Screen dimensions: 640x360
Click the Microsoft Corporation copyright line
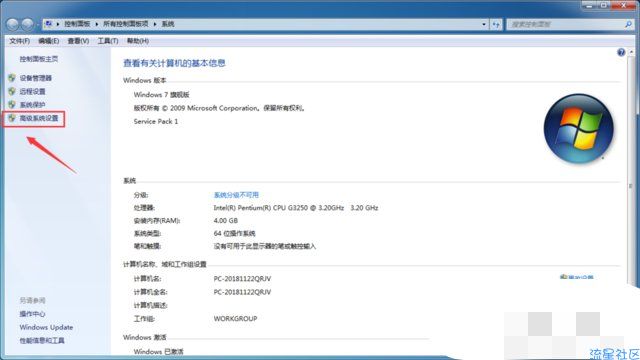pyautogui.click(x=220, y=108)
